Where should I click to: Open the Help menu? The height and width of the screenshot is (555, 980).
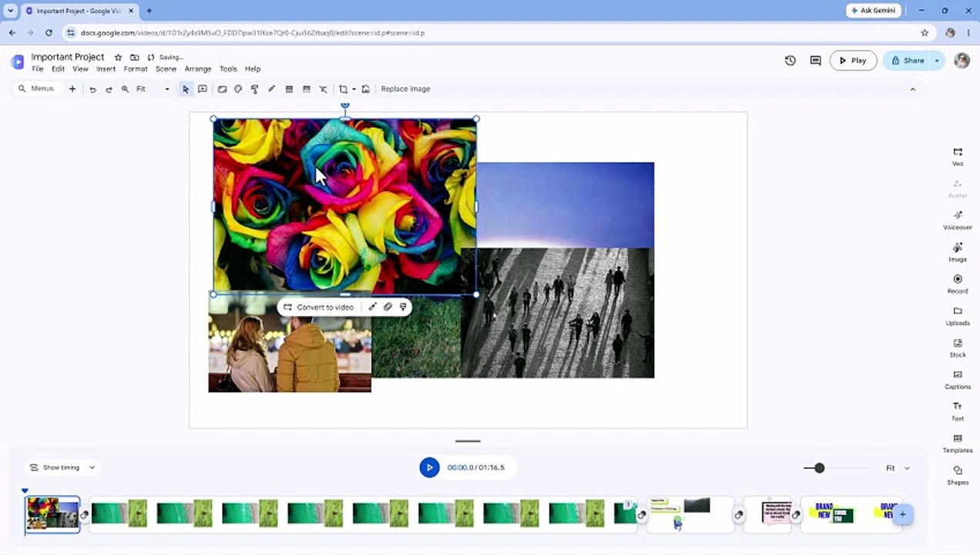253,69
